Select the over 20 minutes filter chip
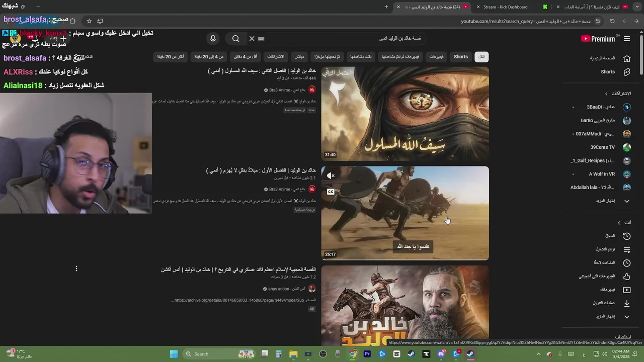The height and width of the screenshot is (362, 644). coord(170,57)
